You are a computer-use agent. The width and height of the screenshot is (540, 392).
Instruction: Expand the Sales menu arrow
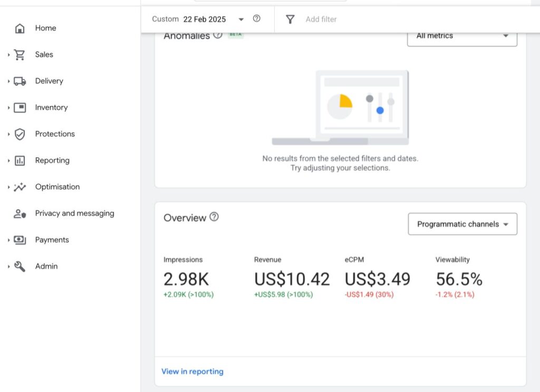point(9,55)
